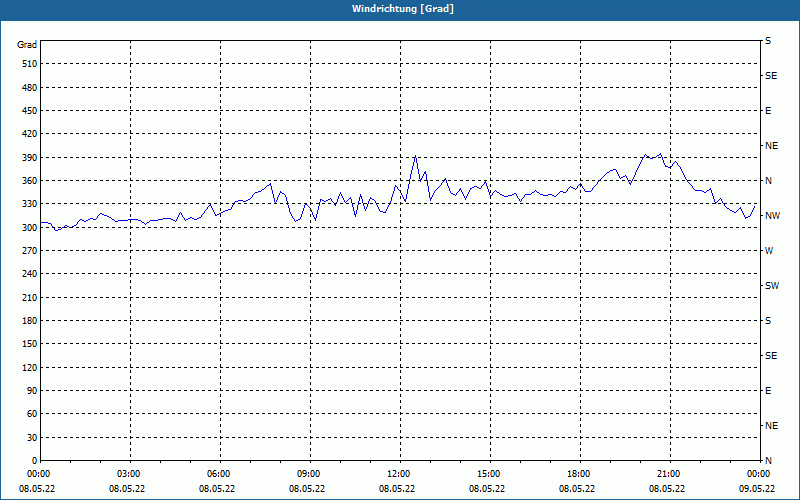Select the '06:00' time label
This screenshot has height=500, width=800.
click(x=219, y=474)
